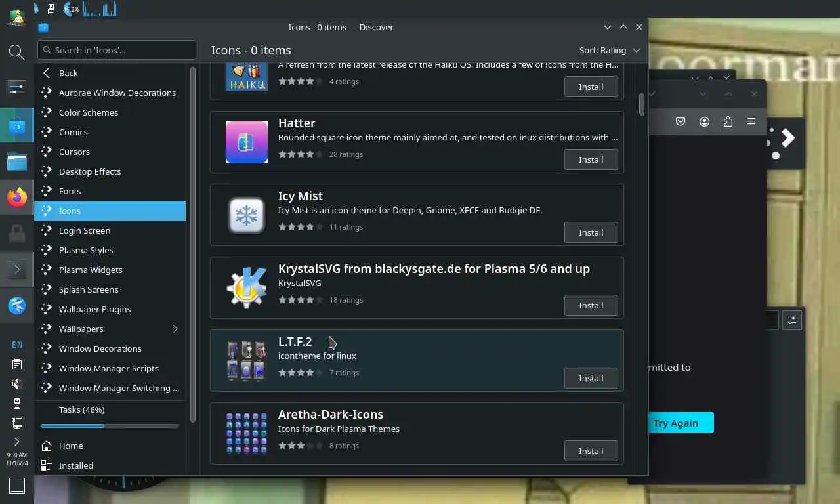The height and width of the screenshot is (504, 840).
Task: Choose the Splash Screens category
Action: 110,289
